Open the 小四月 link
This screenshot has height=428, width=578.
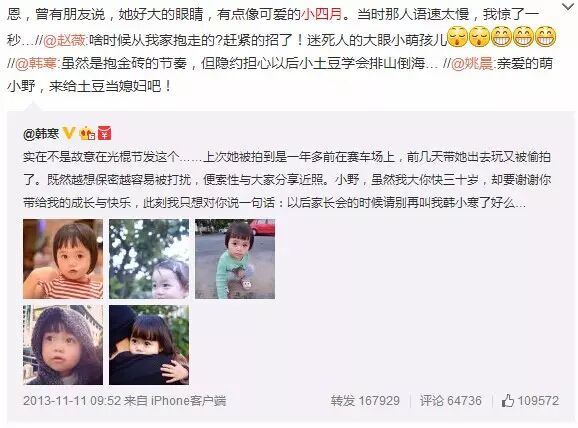[x=321, y=14]
